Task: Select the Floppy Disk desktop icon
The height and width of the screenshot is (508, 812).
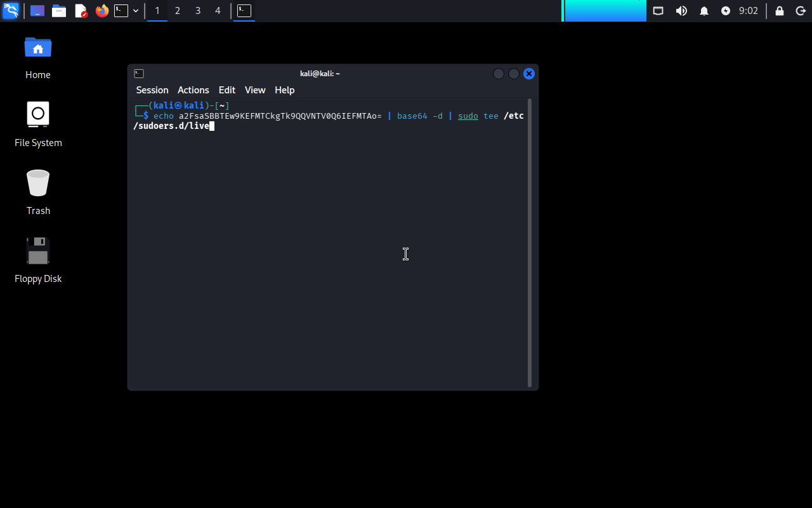Action: 38,260
